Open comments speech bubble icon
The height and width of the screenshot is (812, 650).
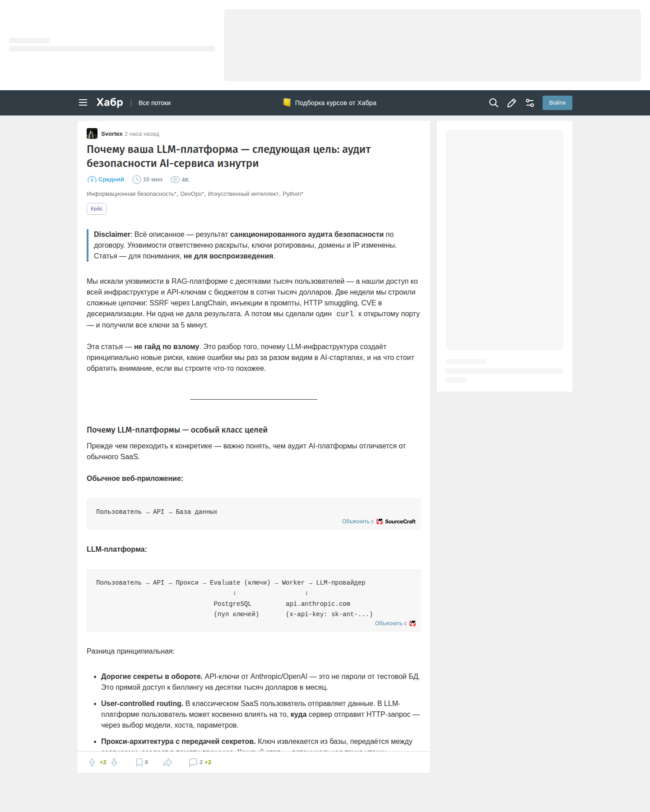(x=193, y=762)
